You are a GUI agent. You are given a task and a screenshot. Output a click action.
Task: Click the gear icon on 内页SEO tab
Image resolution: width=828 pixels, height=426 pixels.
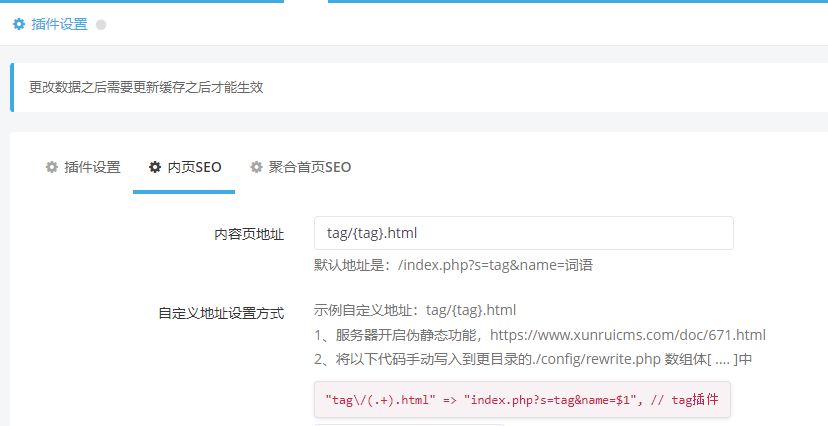(x=155, y=167)
